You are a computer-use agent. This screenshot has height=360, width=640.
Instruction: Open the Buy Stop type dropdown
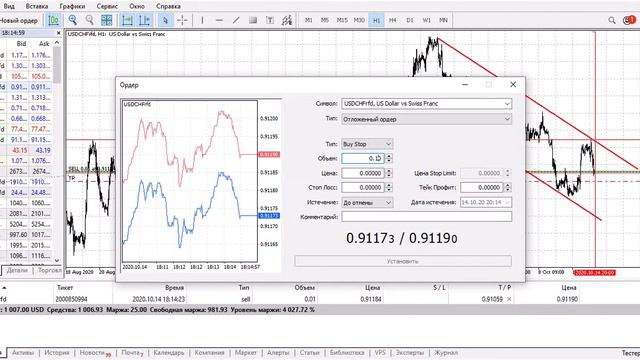[367, 144]
